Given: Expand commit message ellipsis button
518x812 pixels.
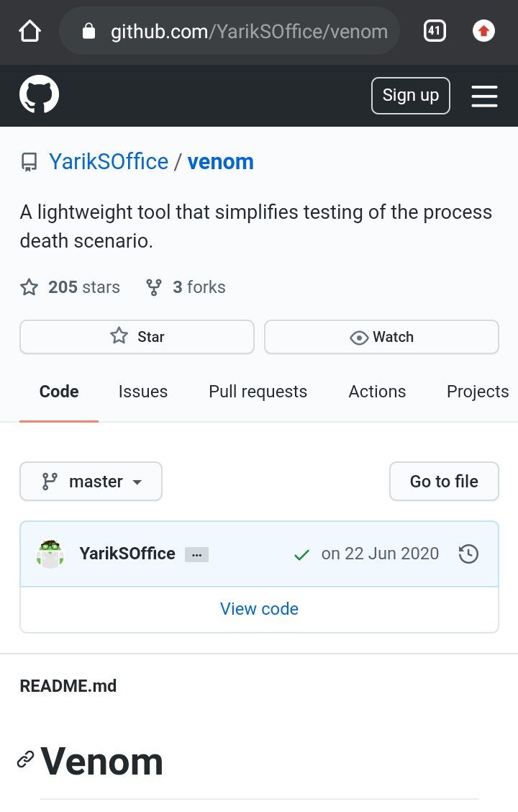Looking at the screenshot, I should click(196, 554).
